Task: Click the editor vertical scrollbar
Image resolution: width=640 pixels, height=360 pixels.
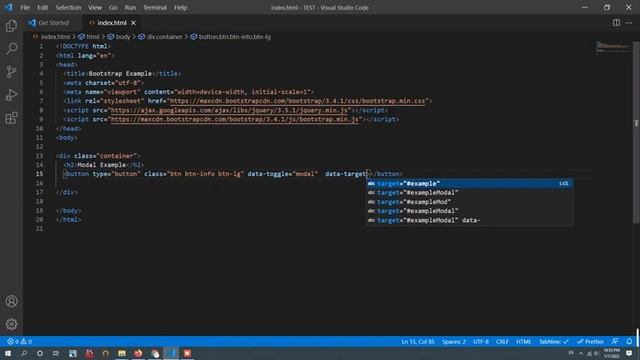Action: (x=636, y=132)
